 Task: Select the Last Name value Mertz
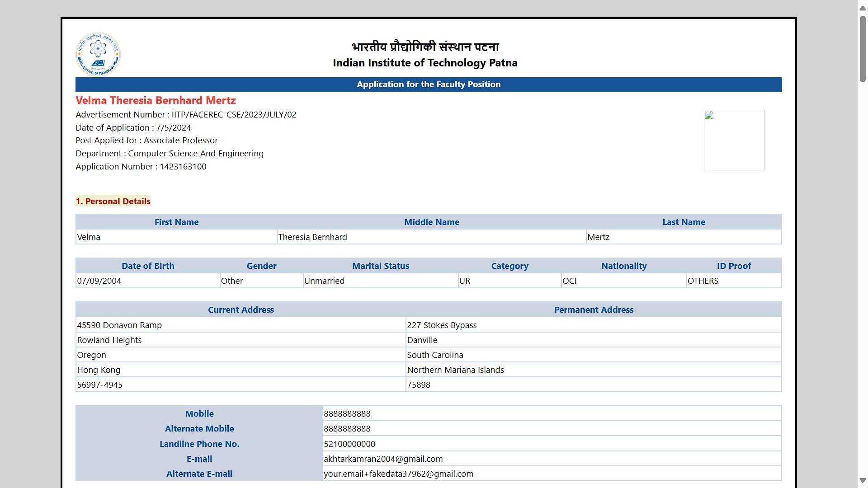click(x=599, y=237)
